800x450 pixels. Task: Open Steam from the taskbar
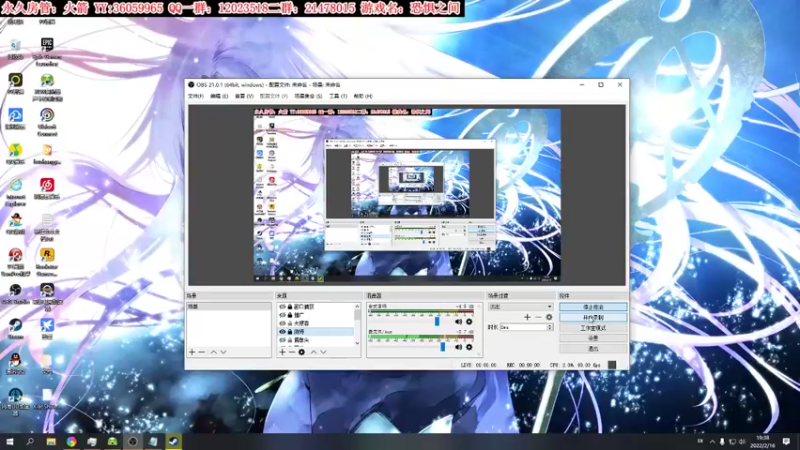(x=173, y=441)
